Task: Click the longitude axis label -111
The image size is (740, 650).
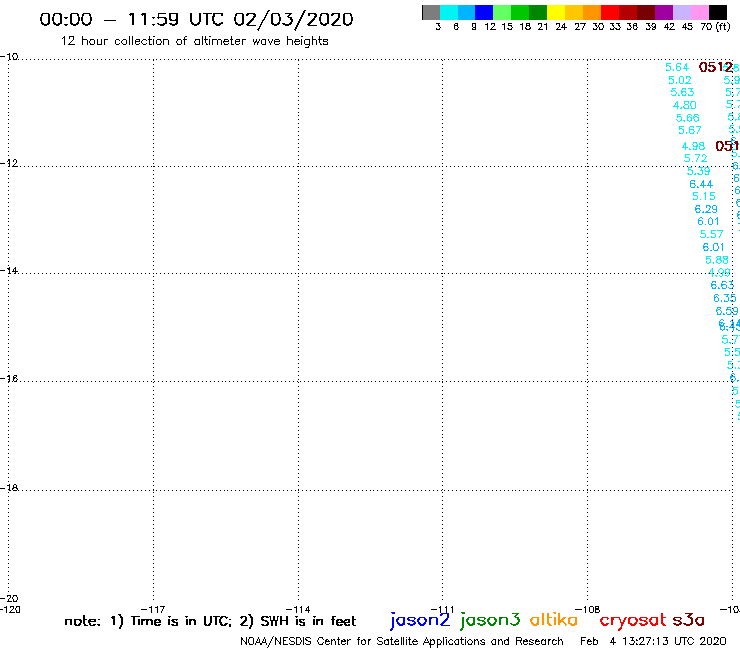Action: click(443, 609)
